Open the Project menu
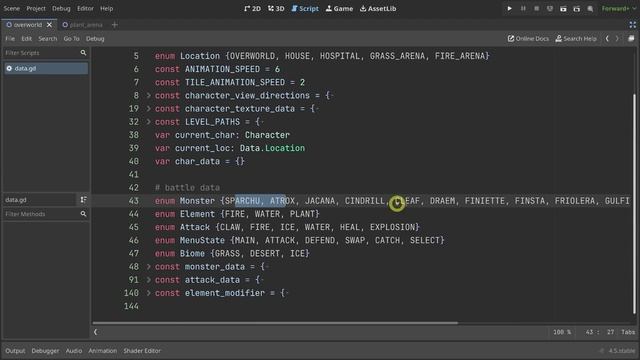The width and height of the screenshot is (640, 360). click(36, 8)
